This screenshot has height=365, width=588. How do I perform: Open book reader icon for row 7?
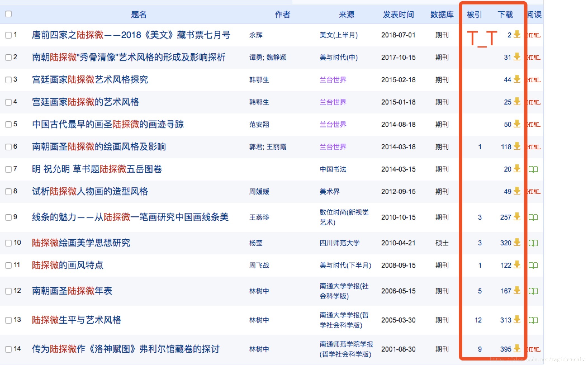click(533, 169)
